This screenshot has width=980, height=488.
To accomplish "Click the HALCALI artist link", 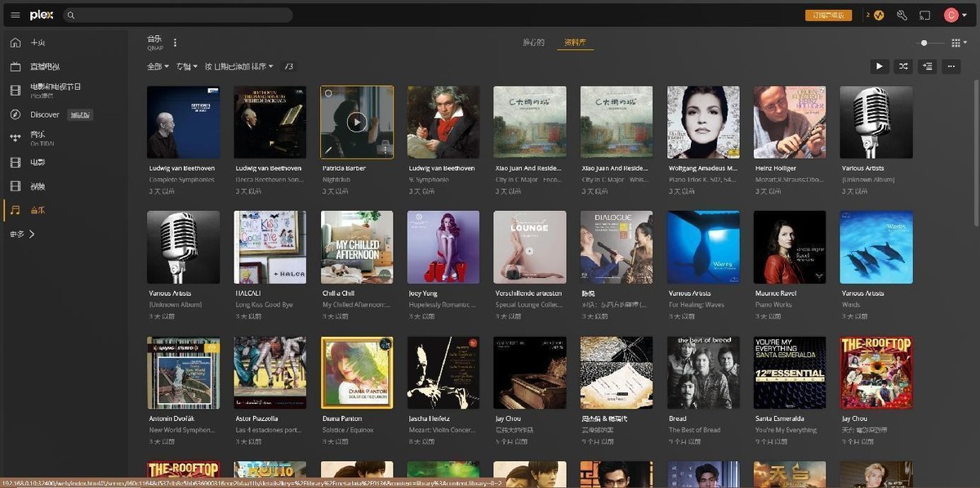I will (x=248, y=293).
